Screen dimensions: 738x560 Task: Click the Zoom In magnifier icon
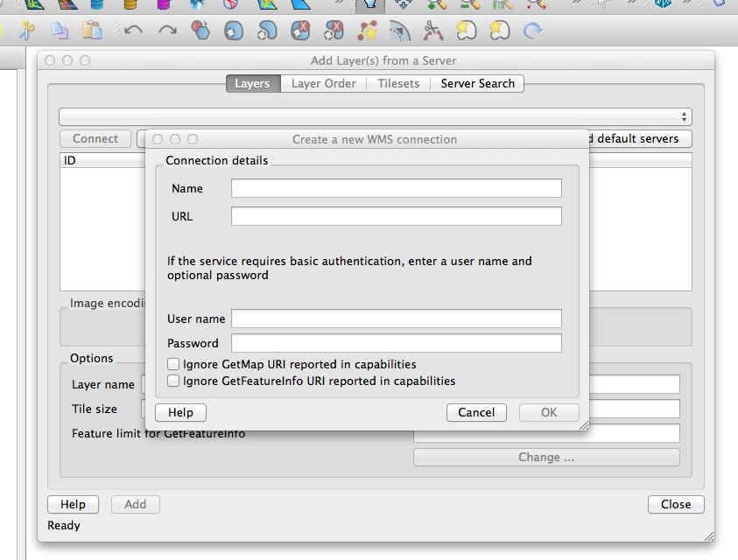pyautogui.click(x=436, y=4)
